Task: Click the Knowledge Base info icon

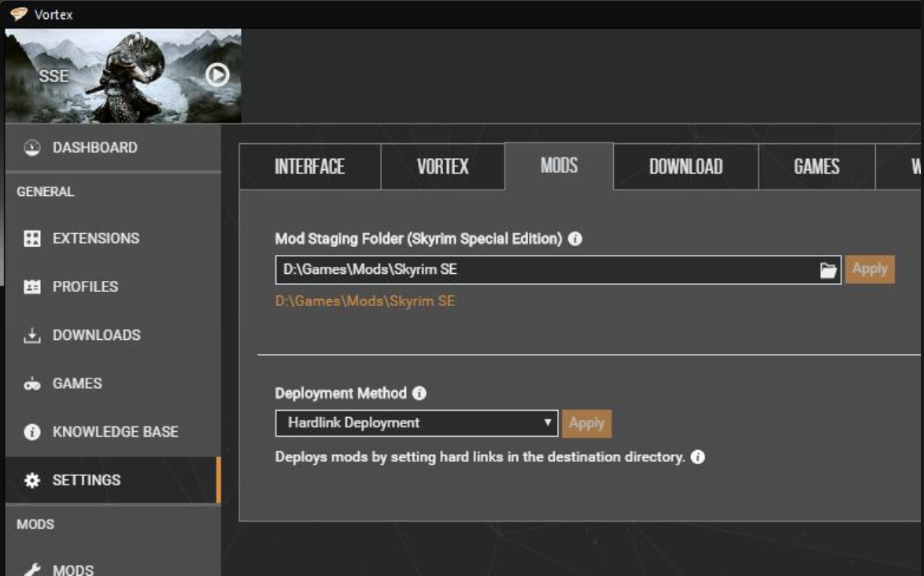Action: (31, 432)
